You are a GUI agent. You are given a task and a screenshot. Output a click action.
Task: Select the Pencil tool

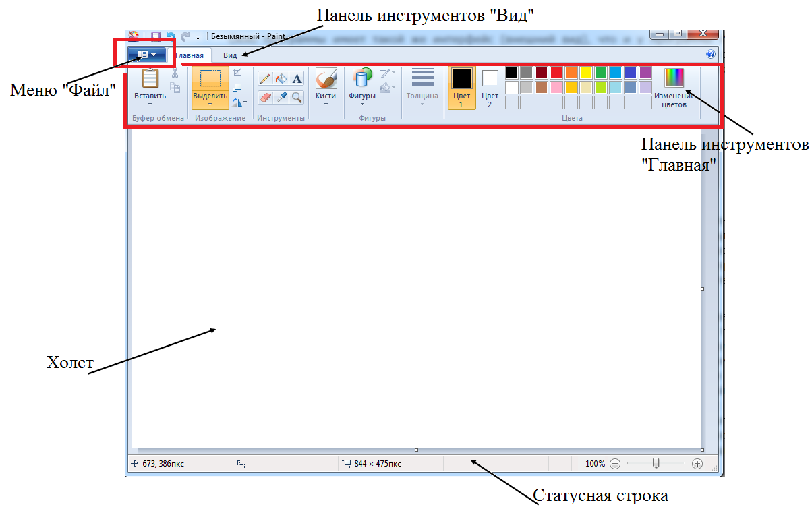tap(266, 79)
